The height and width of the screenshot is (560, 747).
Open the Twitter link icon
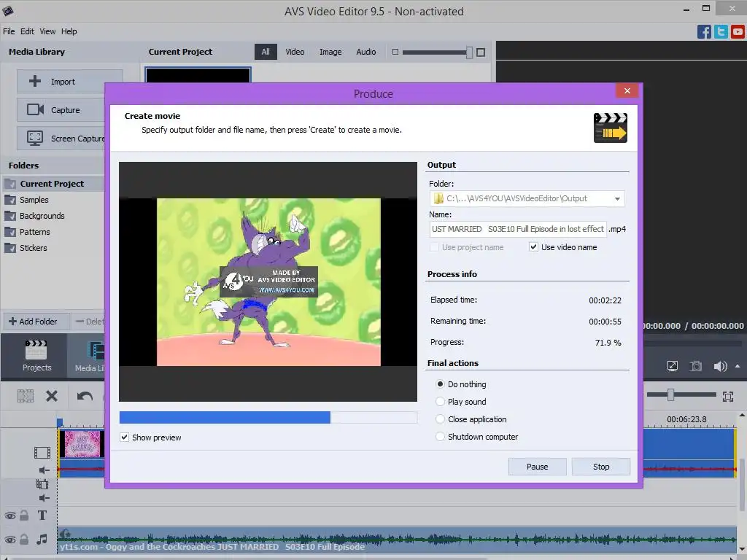pyautogui.click(x=721, y=32)
